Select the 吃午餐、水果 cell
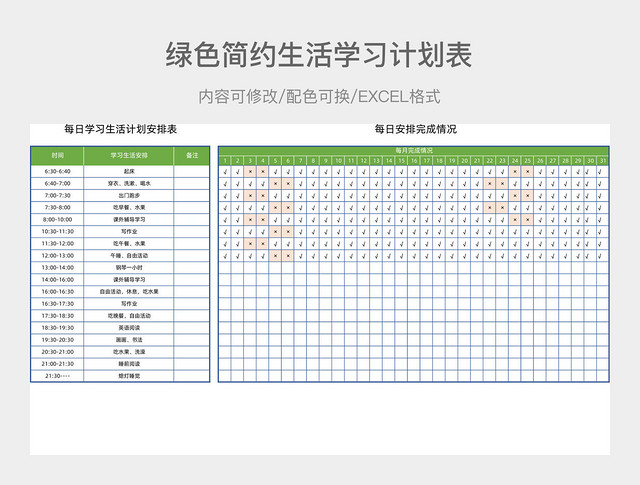 [129, 244]
